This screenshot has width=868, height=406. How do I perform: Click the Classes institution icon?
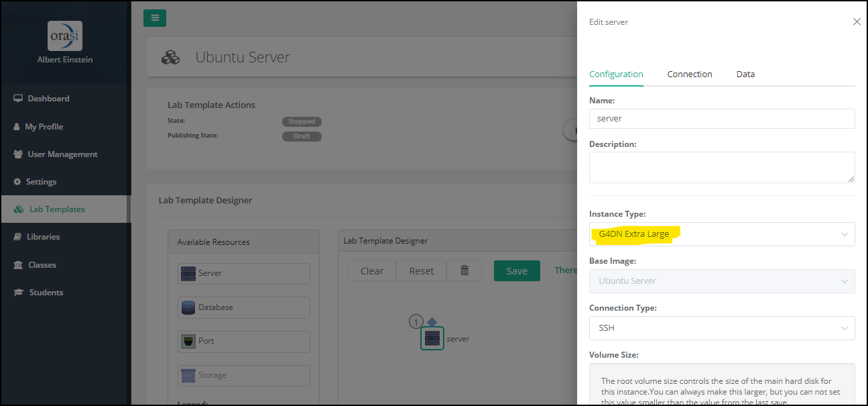pyautogui.click(x=18, y=265)
